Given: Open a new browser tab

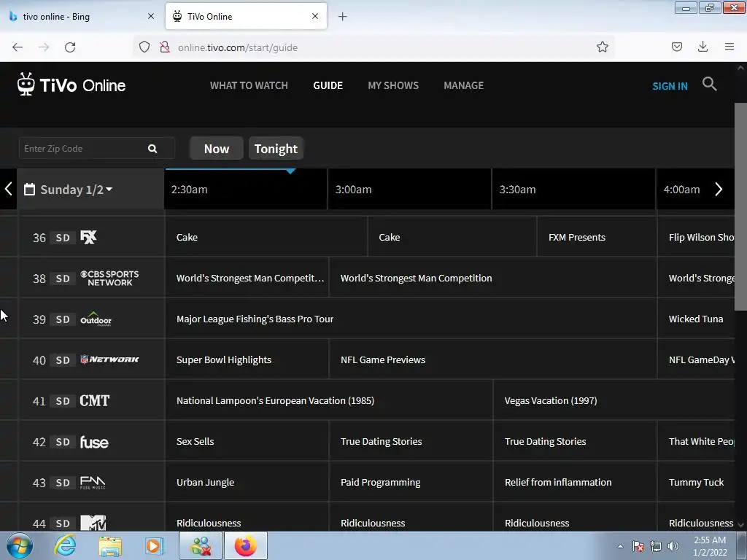Looking at the screenshot, I should 342,17.
